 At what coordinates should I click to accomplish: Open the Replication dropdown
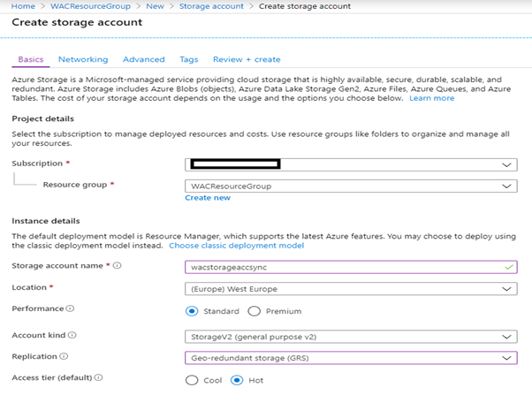tap(351, 358)
